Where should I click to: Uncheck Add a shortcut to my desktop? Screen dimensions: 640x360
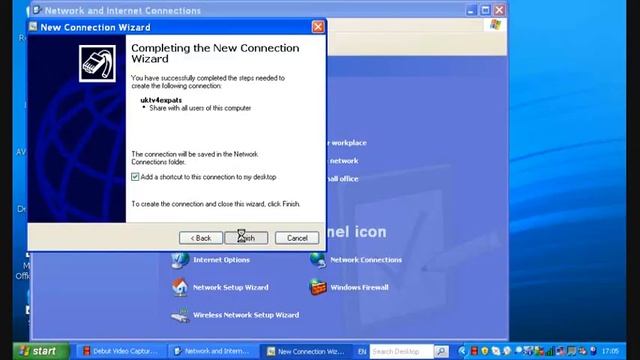point(135,177)
